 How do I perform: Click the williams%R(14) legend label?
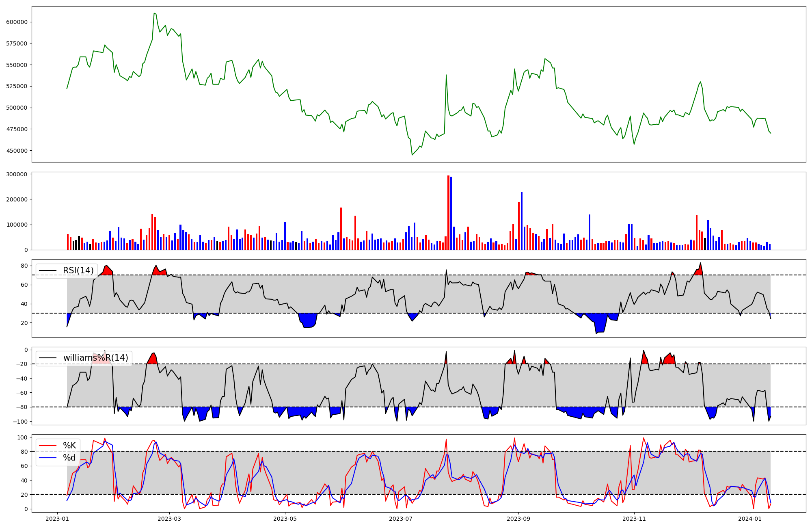tap(95, 358)
